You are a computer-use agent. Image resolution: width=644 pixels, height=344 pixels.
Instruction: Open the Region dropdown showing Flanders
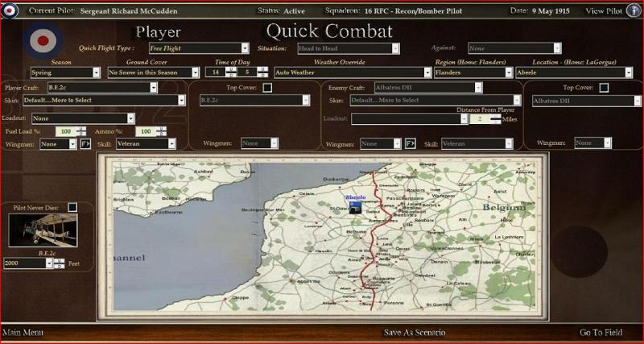(473, 73)
